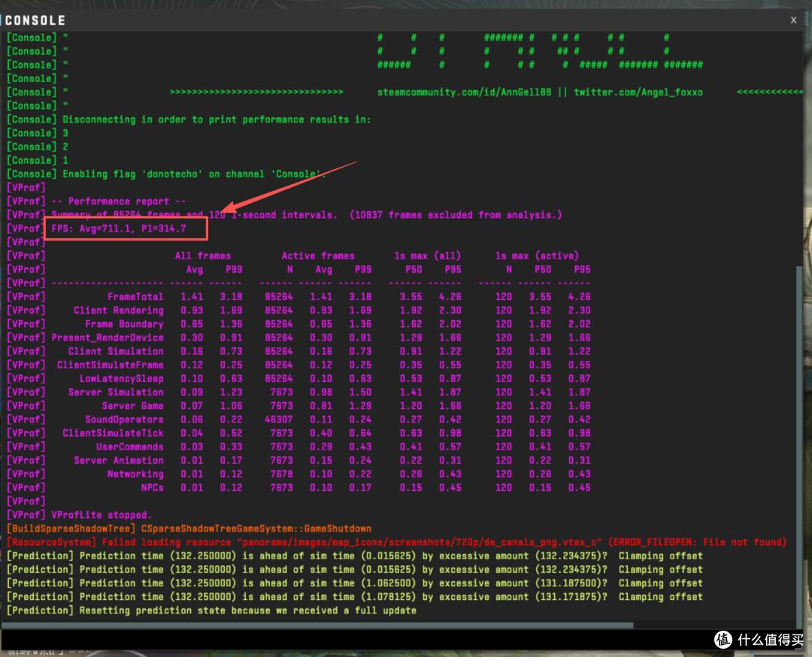Click the Prediction line with sim time 1.078125
Screen dimensions: 812x657
click(354, 597)
